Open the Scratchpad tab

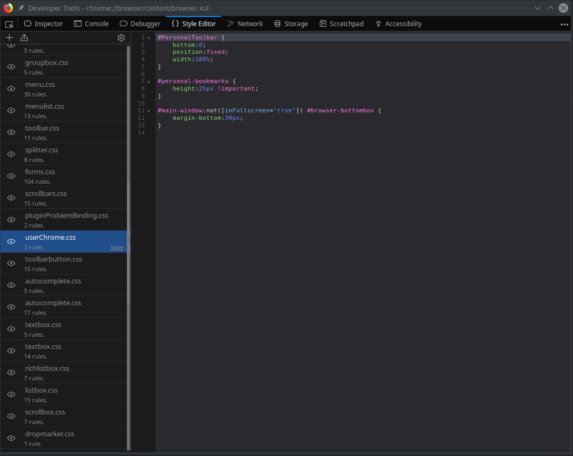342,24
